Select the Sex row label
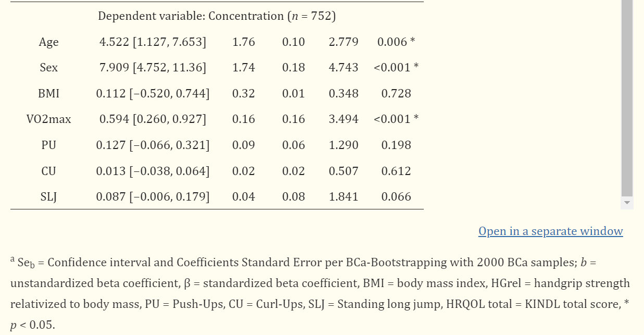Image resolution: width=644 pixels, height=335 pixels. 48,68
